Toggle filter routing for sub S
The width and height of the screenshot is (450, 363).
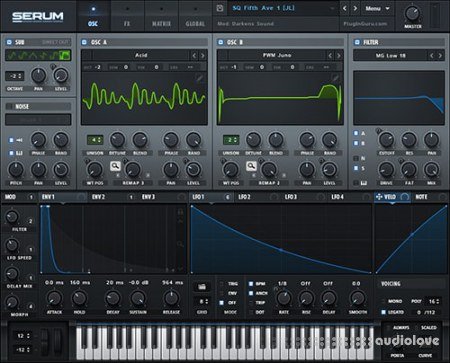356,168
